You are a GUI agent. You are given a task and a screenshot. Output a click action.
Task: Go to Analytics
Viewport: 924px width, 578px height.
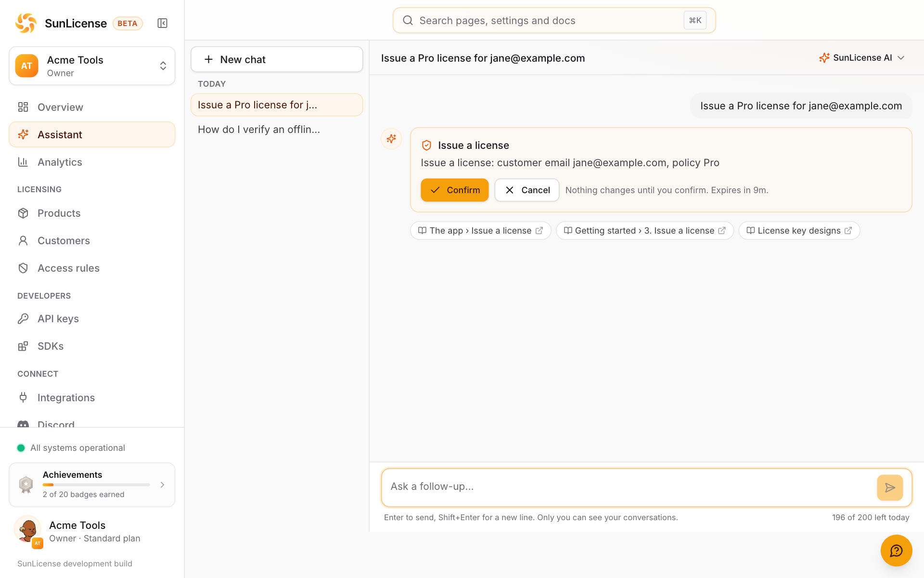(x=92, y=162)
